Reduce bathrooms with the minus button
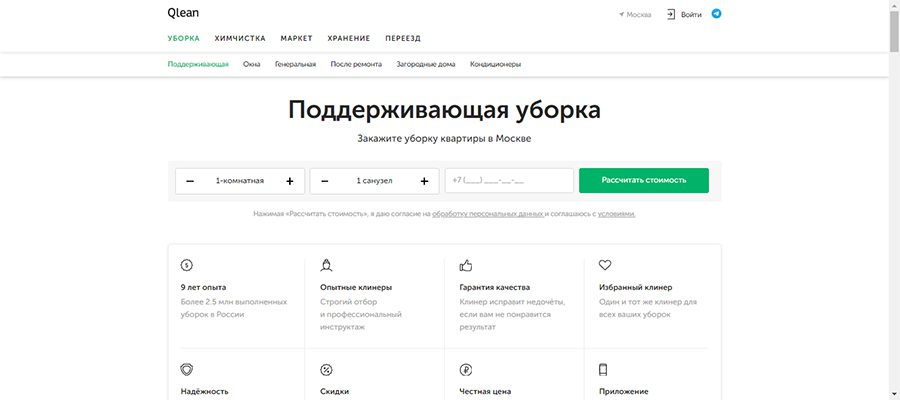The image size is (900, 400). pyautogui.click(x=324, y=181)
